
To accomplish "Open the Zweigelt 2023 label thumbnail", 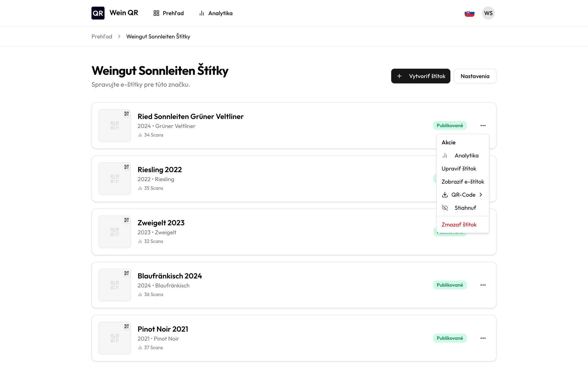I will [x=115, y=232].
